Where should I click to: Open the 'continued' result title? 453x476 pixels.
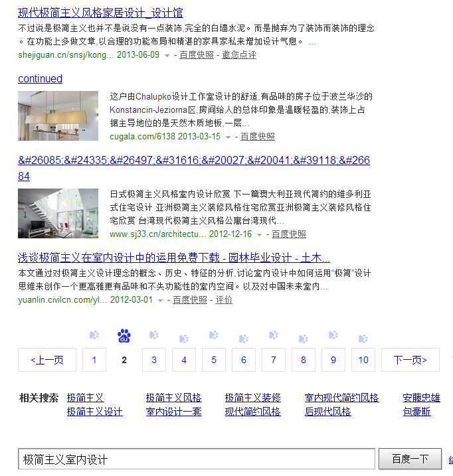40,78
